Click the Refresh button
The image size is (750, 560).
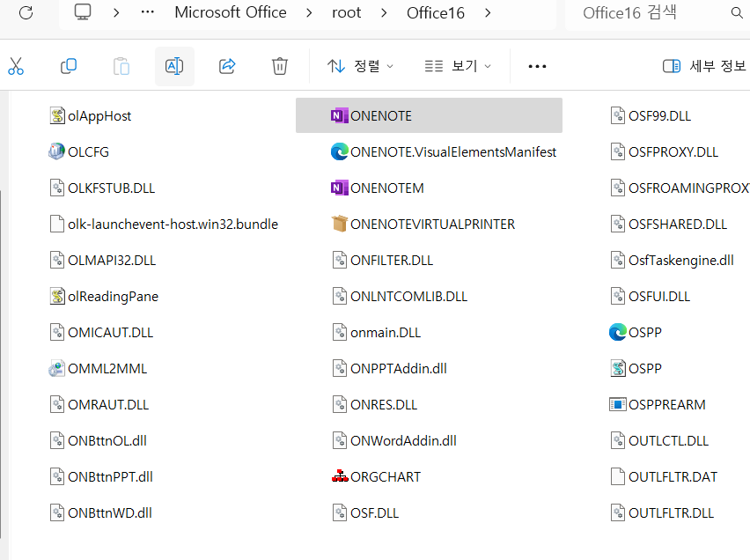(x=26, y=13)
